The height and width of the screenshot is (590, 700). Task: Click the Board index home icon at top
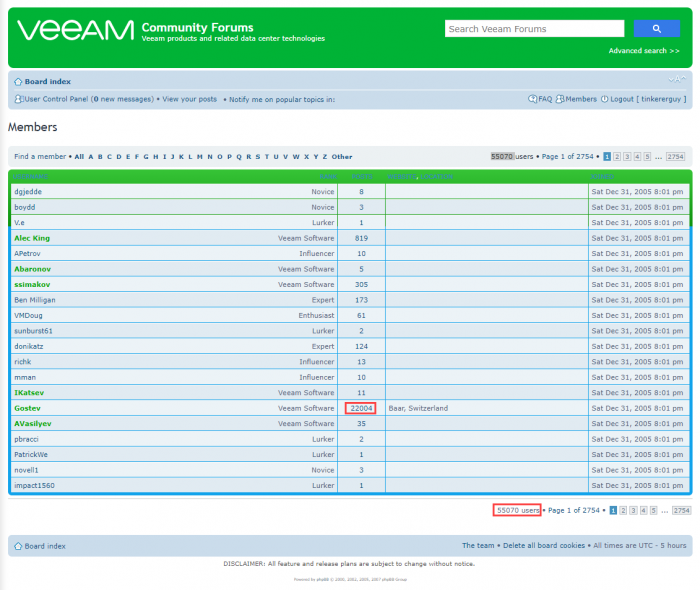[x=18, y=82]
